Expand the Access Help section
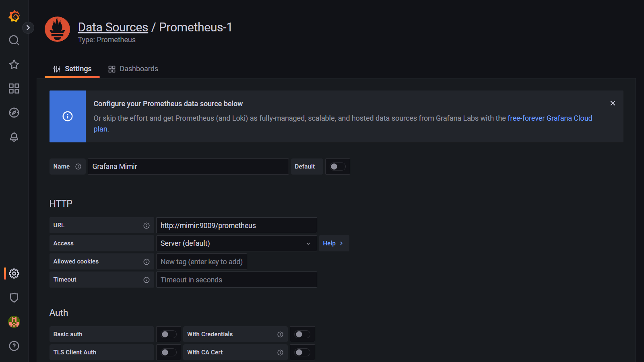The width and height of the screenshot is (644, 362). tap(333, 243)
